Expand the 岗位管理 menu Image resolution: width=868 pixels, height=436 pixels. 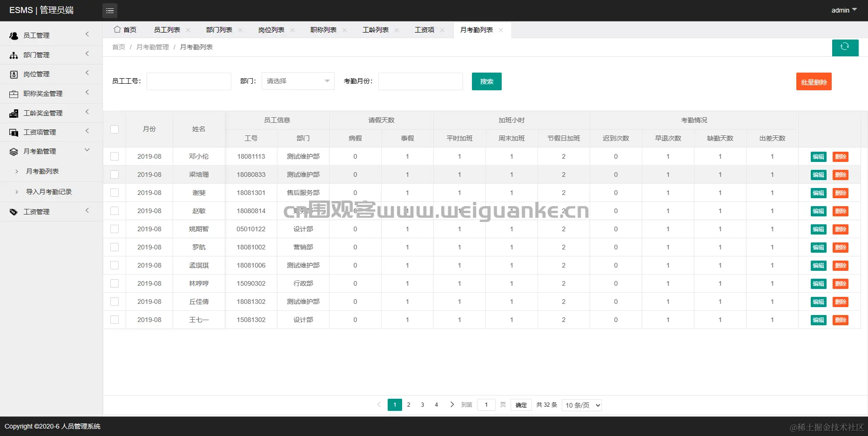[87, 73]
